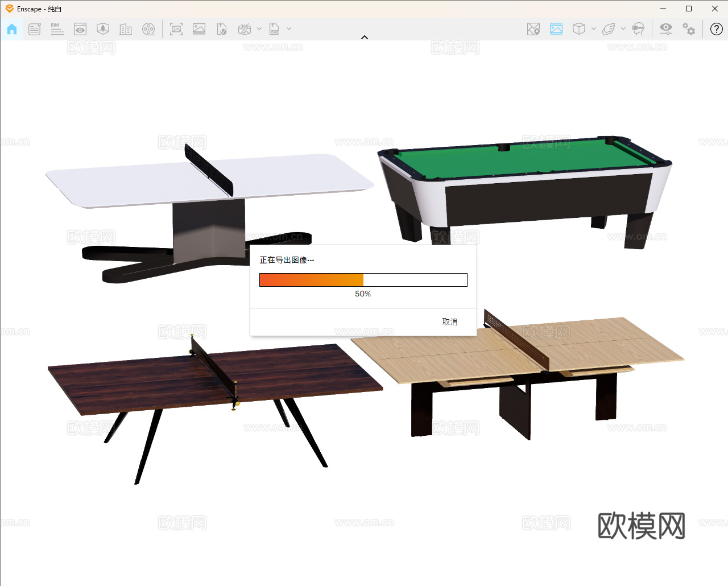The image size is (728, 586).
Task: Click the EXE standalone export icon
Action: [x=274, y=29]
